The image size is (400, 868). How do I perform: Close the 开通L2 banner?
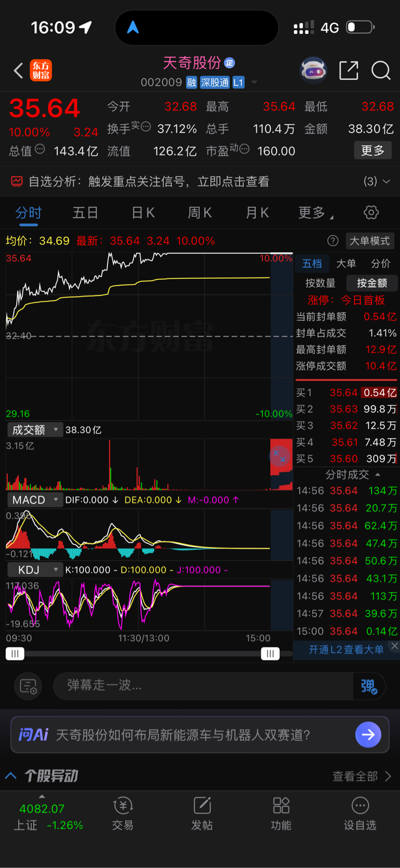[x=395, y=646]
